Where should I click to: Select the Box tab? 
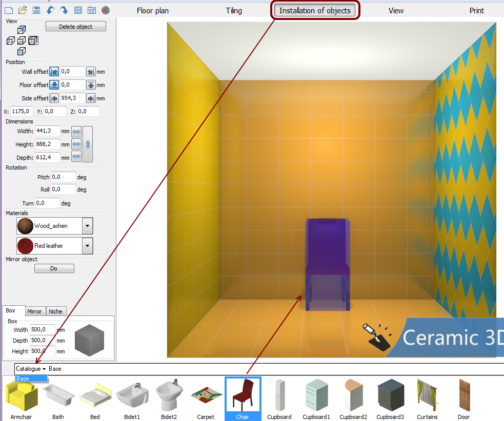[13, 310]
